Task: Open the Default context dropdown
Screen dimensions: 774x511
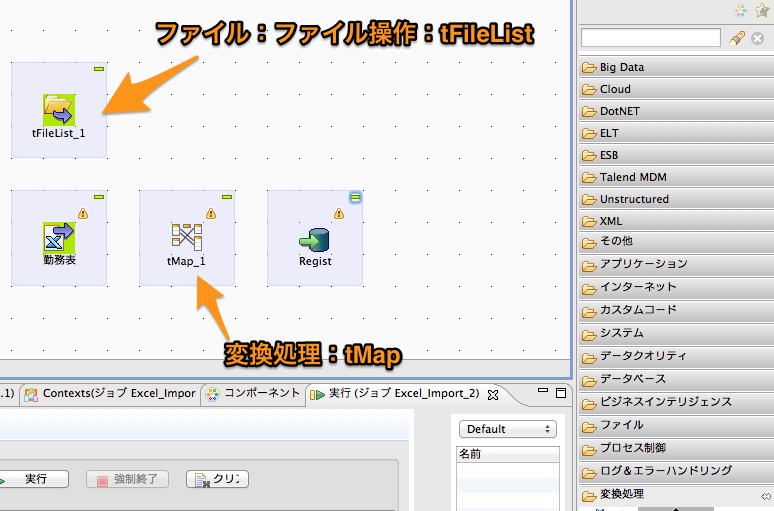Action: click(x=508, y=429)
